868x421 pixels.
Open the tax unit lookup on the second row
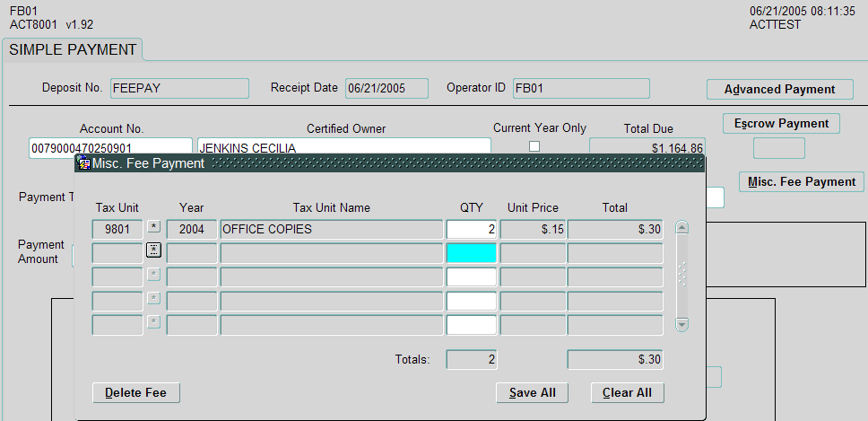(153, 250)
